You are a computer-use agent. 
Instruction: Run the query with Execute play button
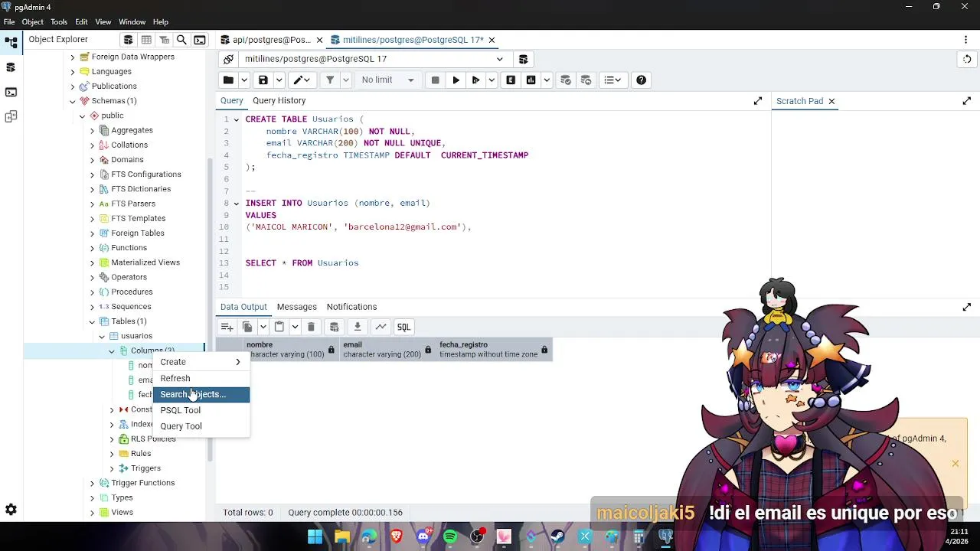pos(456,80)
